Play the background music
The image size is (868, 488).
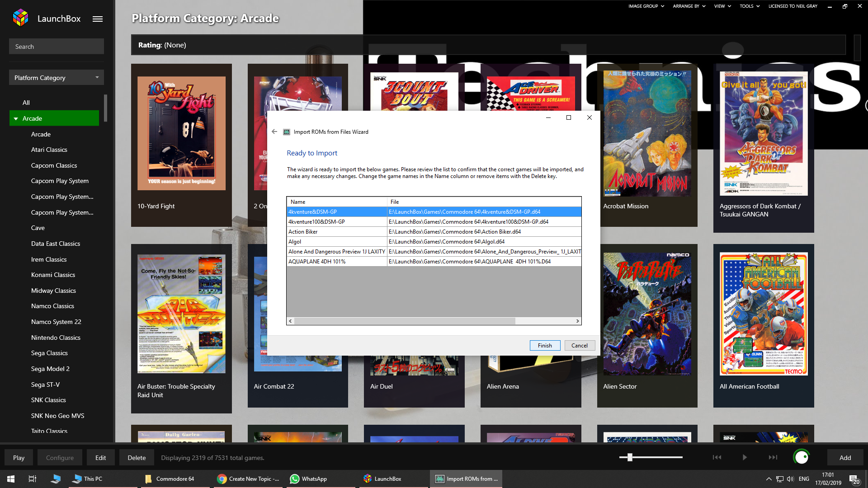[x=745, y=457]
